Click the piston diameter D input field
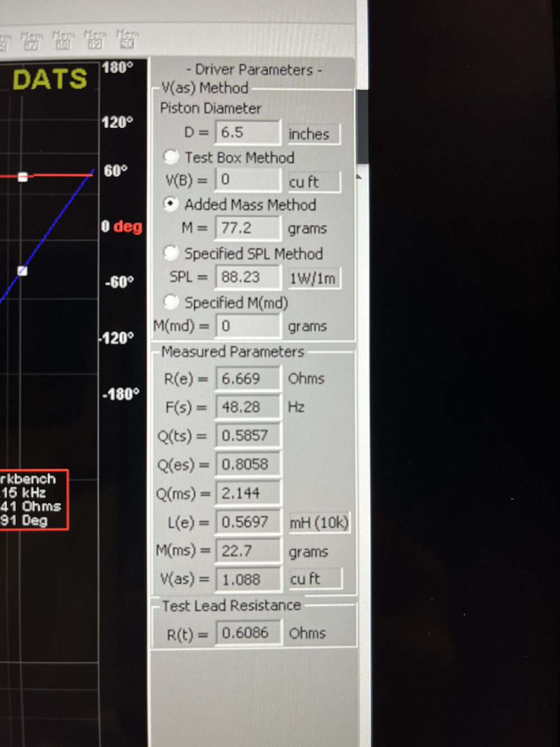 [247, 133]
